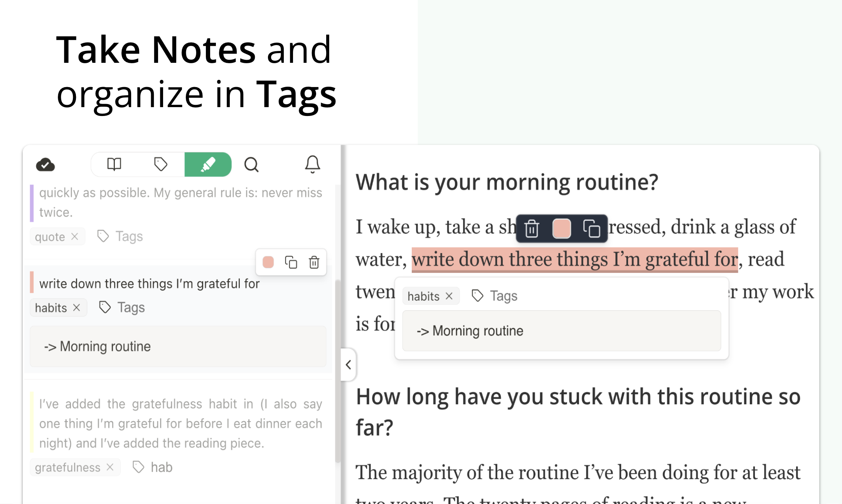The height and width of the screenshot is (504, 842).
Task: Select the green highlighter tab
Action: pyautogui.click(x=208, y=165)
